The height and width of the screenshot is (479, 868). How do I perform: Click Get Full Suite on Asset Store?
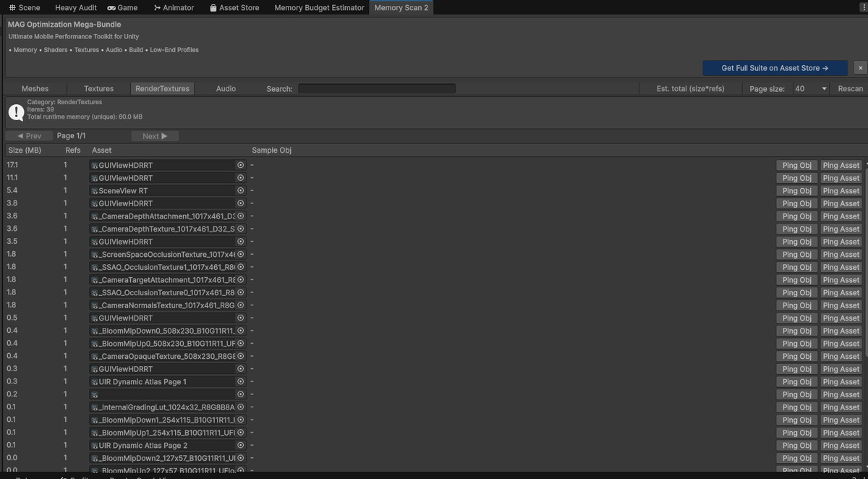775,67
